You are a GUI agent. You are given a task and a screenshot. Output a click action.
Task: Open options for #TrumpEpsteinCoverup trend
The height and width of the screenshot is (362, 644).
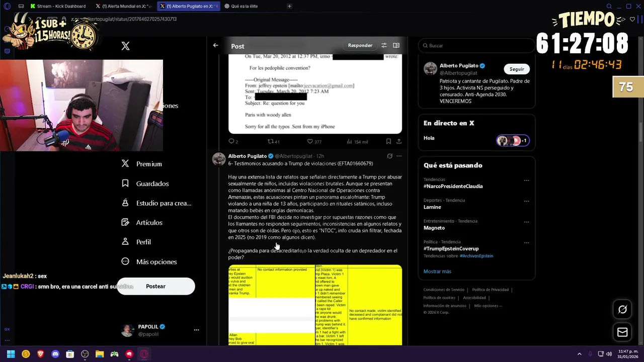pyautogui.click(x=526, y=242)
